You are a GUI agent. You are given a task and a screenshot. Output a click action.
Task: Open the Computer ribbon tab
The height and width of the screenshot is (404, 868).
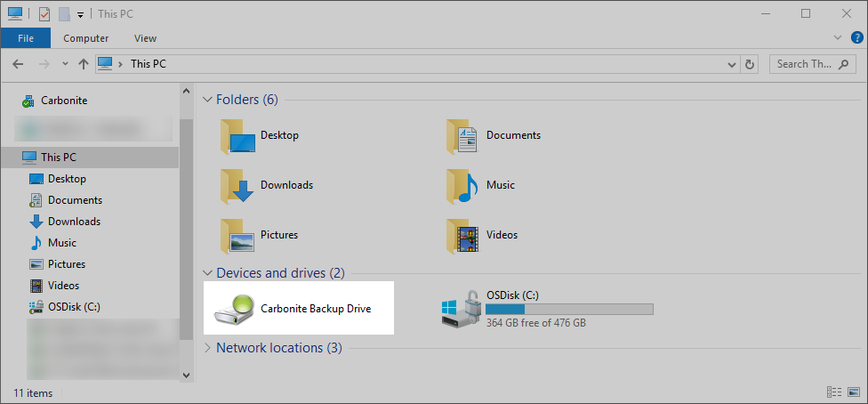click(x=85, y=38)
